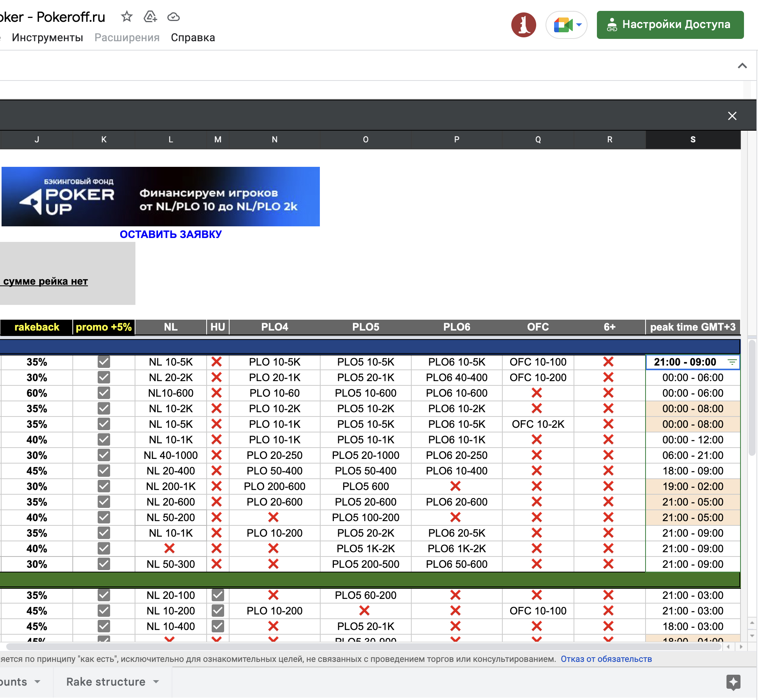Viewport: 758px width, 700px height.
Task: Open the Справка menu
Action: [x=193, y=37]
